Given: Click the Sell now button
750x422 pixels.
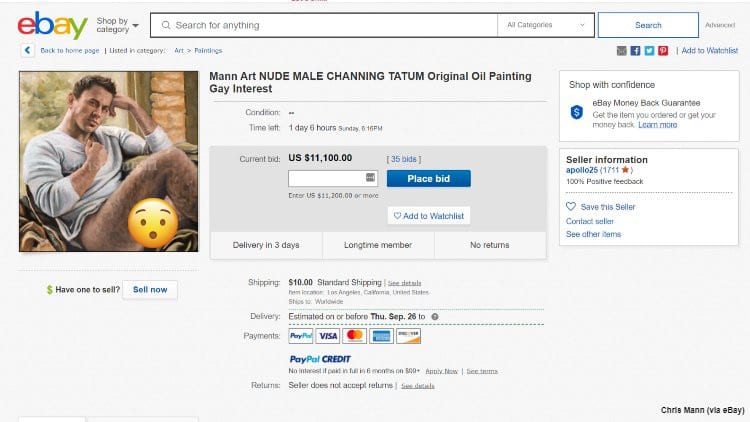Looking at the screenshot, I should pos(150,289).
